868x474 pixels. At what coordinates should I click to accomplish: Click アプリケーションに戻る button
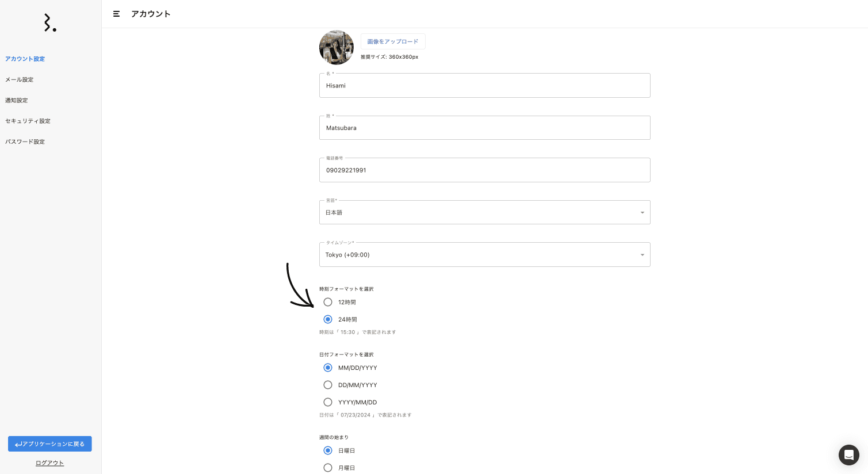coord(50,444)
